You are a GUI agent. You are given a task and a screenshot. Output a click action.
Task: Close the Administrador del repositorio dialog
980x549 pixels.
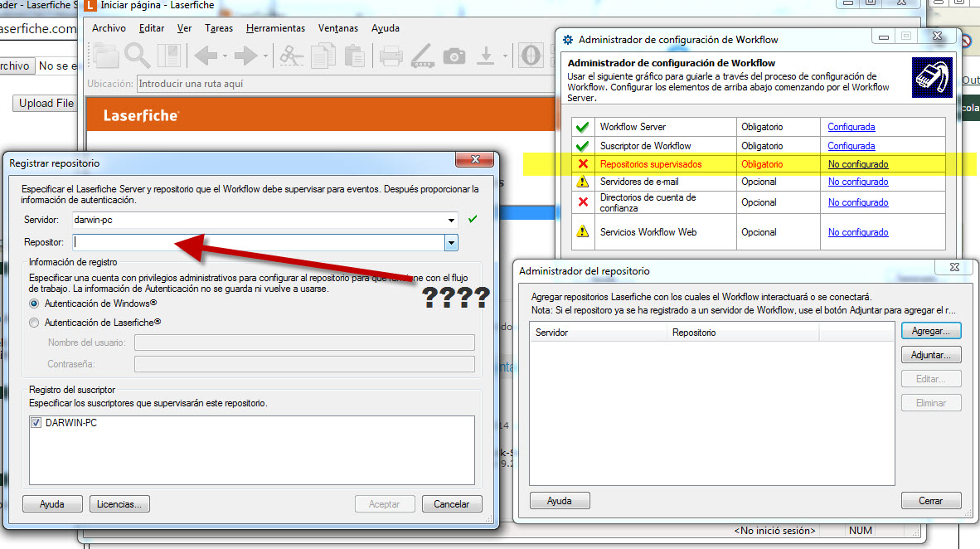click(954, 267)
